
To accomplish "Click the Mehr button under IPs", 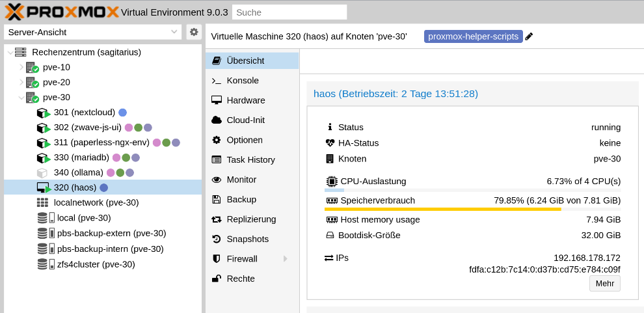I will click(x=604, y=284).
